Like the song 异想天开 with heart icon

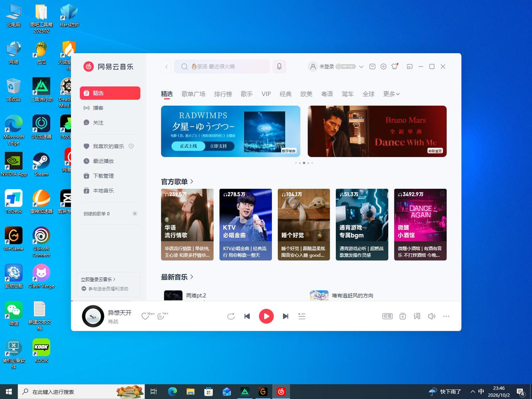(145, 316)
